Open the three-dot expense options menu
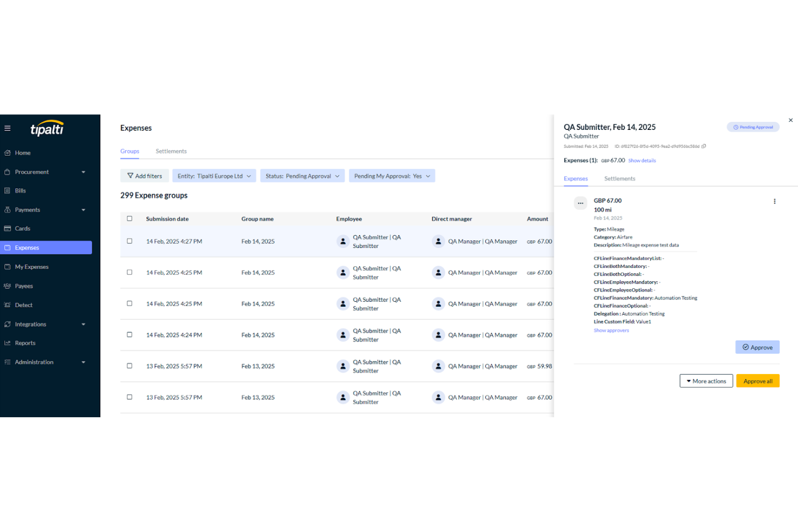The image size is (798, 532). [x=774, y=202]
